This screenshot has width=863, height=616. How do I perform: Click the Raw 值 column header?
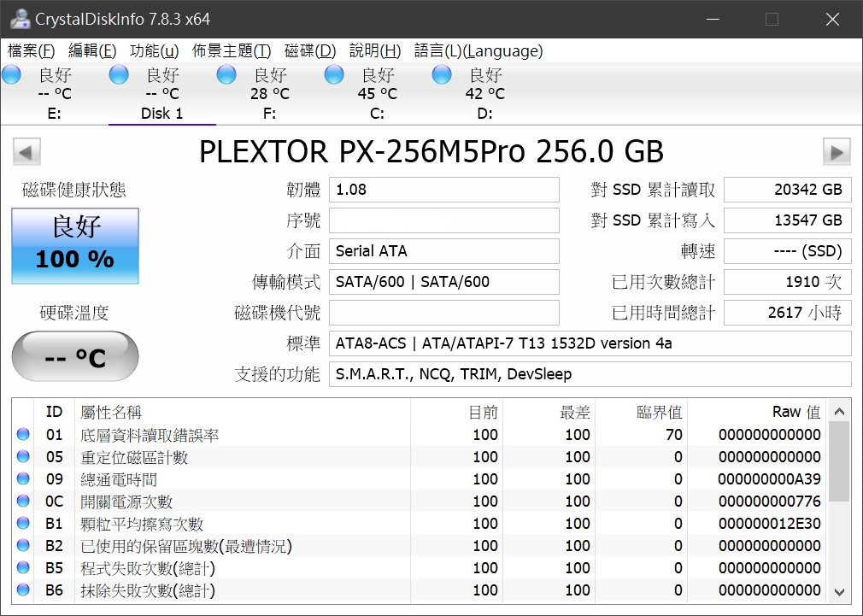pos(756,412)
